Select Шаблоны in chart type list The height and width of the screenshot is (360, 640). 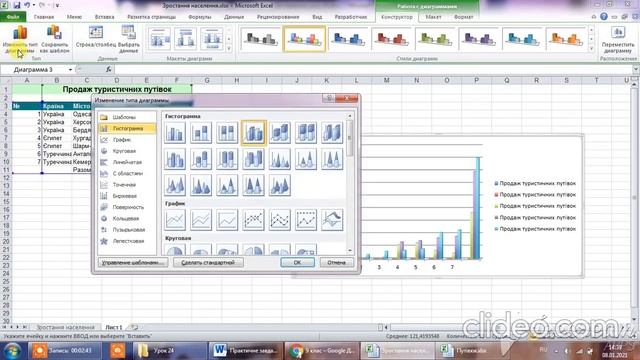(x=127, y=117)
